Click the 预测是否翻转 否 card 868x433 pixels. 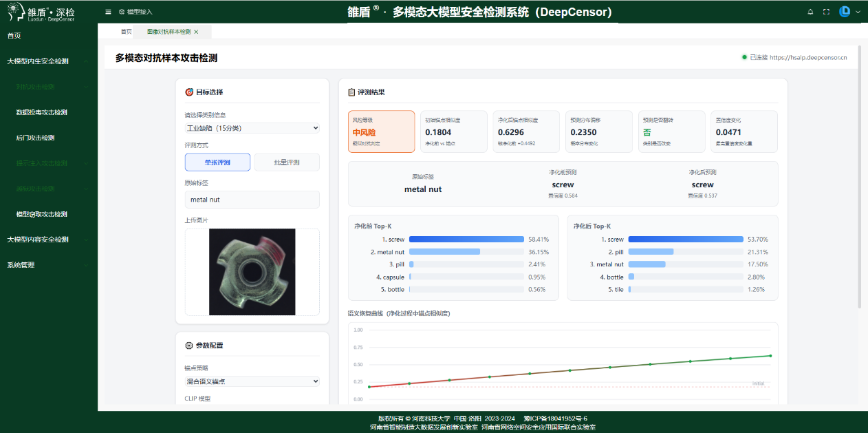point(672,131)
